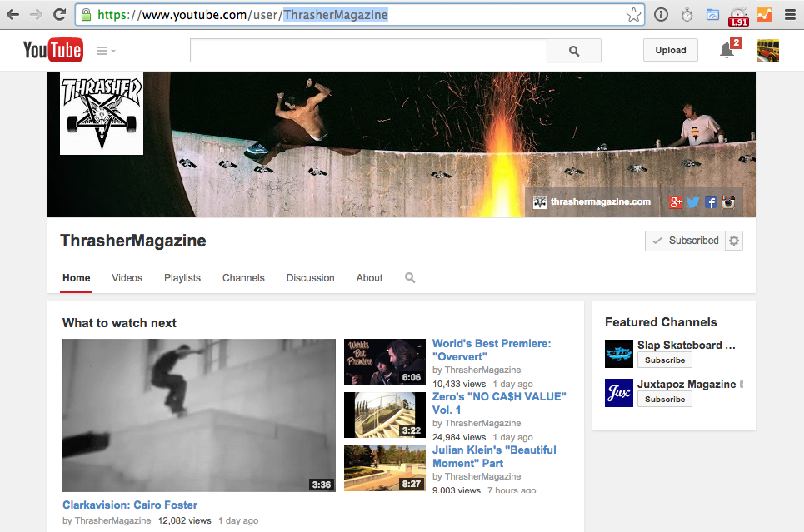Click the orange chart extension icon
The image size is (804, 532).
[764, 15]
